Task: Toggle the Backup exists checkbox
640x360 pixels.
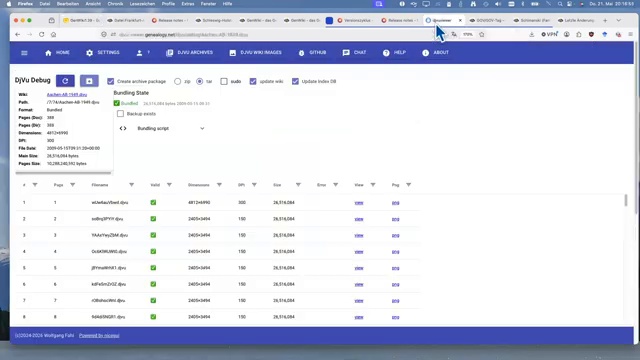Action: [120, 114]
